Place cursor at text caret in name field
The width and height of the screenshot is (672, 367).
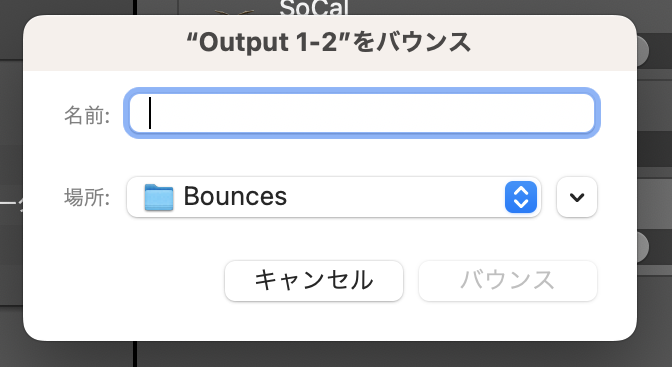(150, 113)
